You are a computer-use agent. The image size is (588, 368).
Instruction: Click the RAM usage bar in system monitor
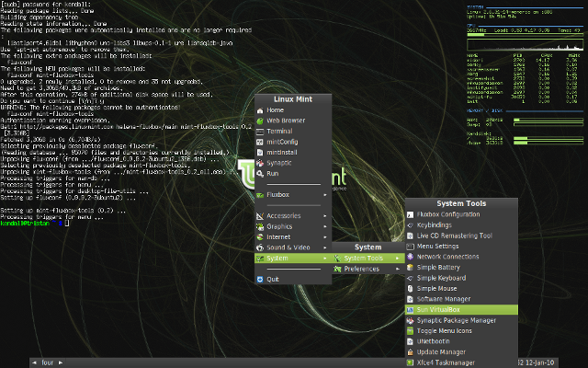click(x=548, y=120)
